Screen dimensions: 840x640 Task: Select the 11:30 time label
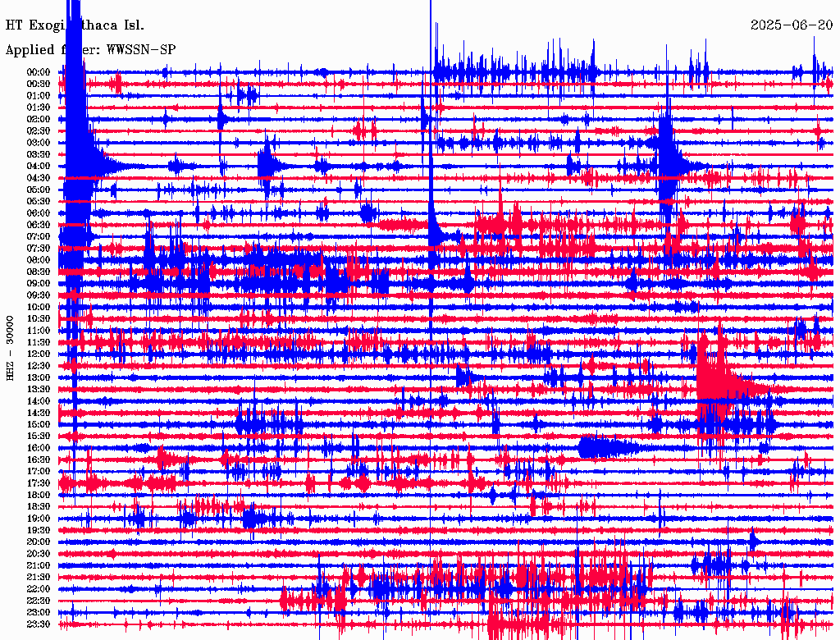[39, 342]
